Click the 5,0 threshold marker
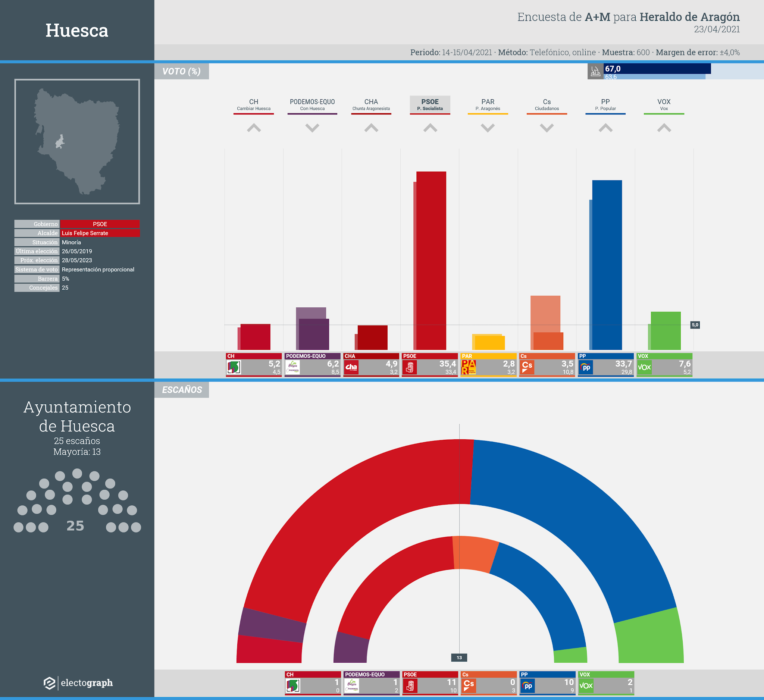Screen dimensions: 764x700 coord(695,324)
